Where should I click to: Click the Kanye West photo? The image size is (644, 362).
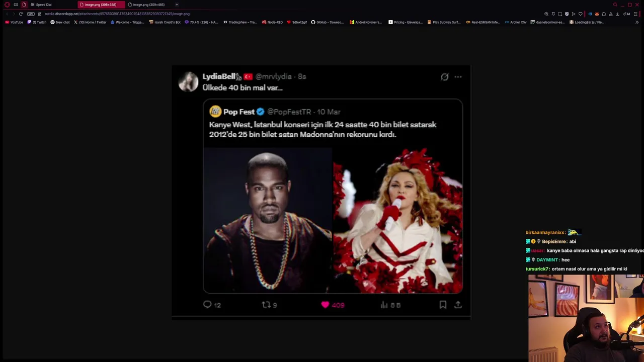point(268,220)
